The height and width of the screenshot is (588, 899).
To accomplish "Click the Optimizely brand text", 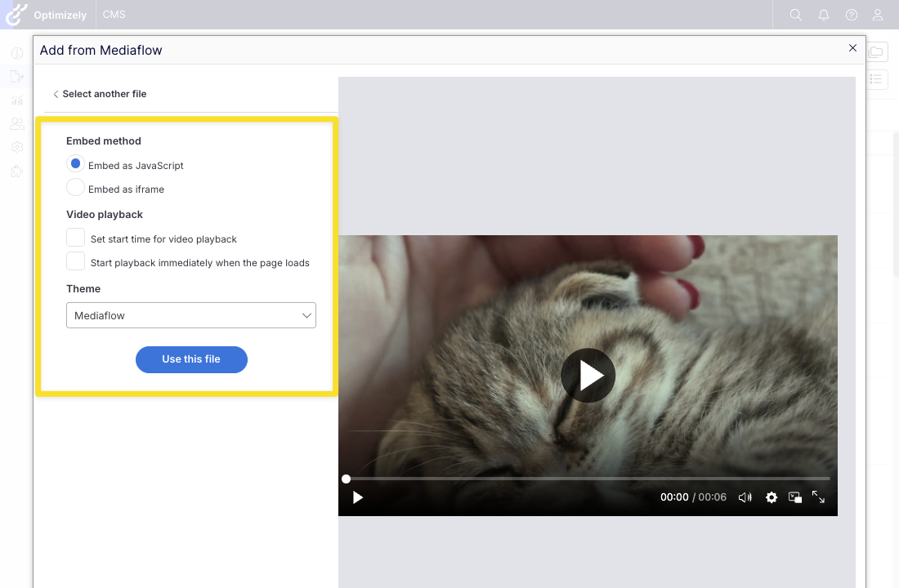I will click(60, 15).
